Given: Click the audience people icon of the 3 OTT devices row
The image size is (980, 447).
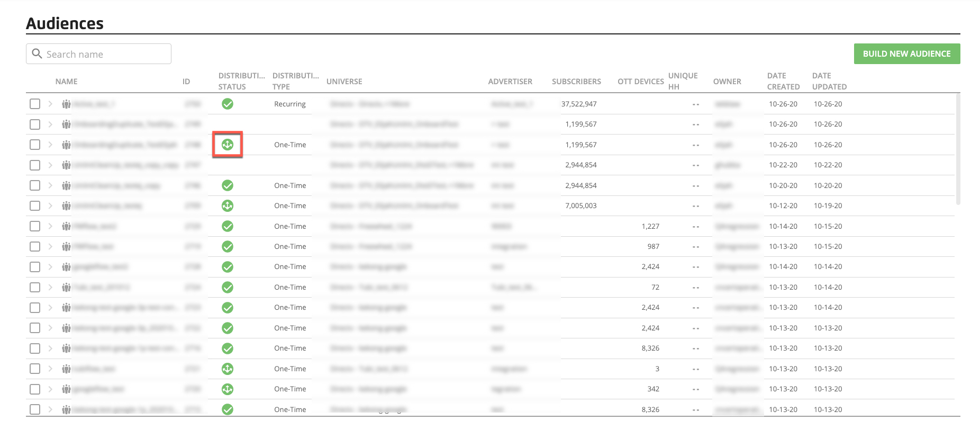Looking at the screenshot, I should coord(66,369).
